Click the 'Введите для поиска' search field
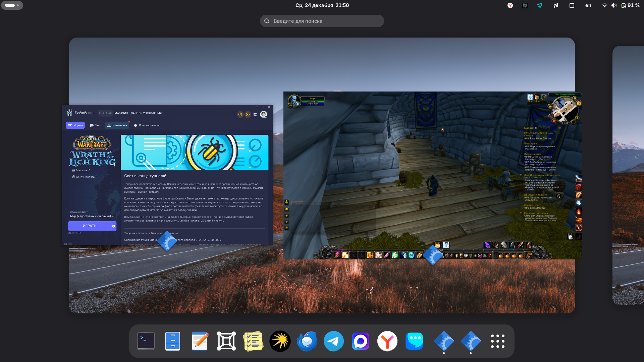644x362 pixels. pos(322,21)
